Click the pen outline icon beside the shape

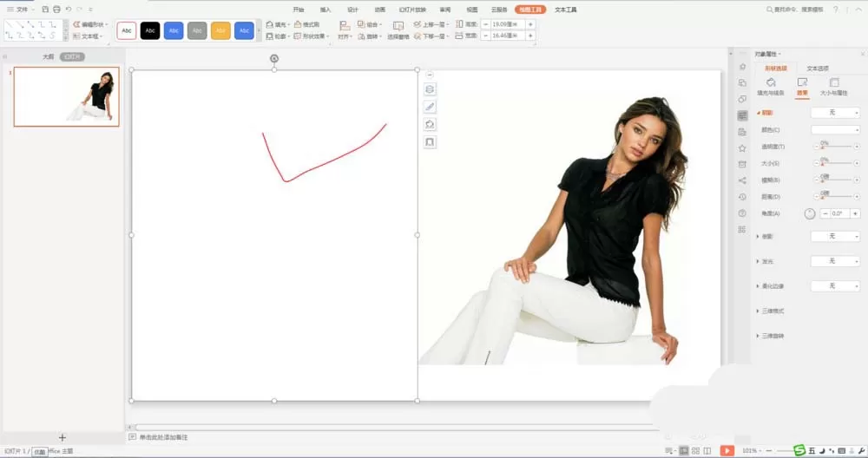(430, 107)
